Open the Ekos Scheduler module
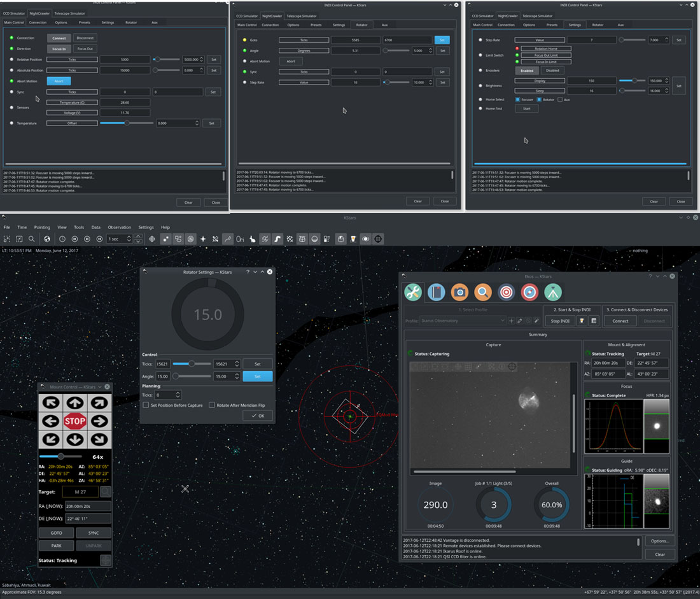The image size is (700, 599). [436, 292]
